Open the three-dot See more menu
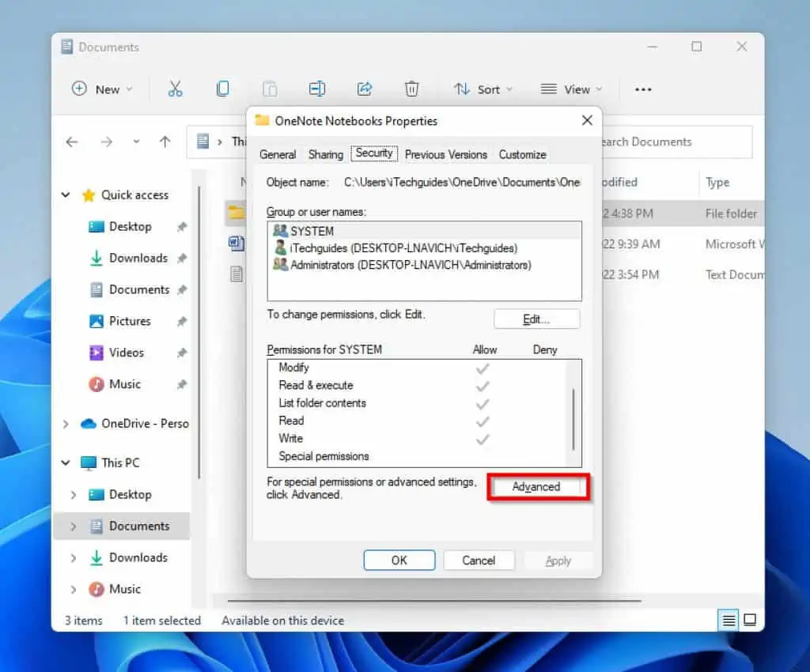810x672 pixels. (x=643, y=89)
